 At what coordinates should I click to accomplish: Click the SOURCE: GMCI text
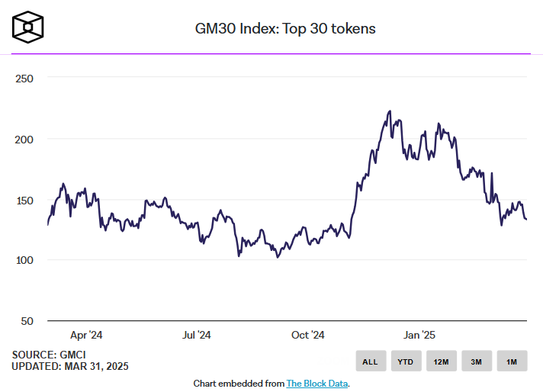[47, 355]
